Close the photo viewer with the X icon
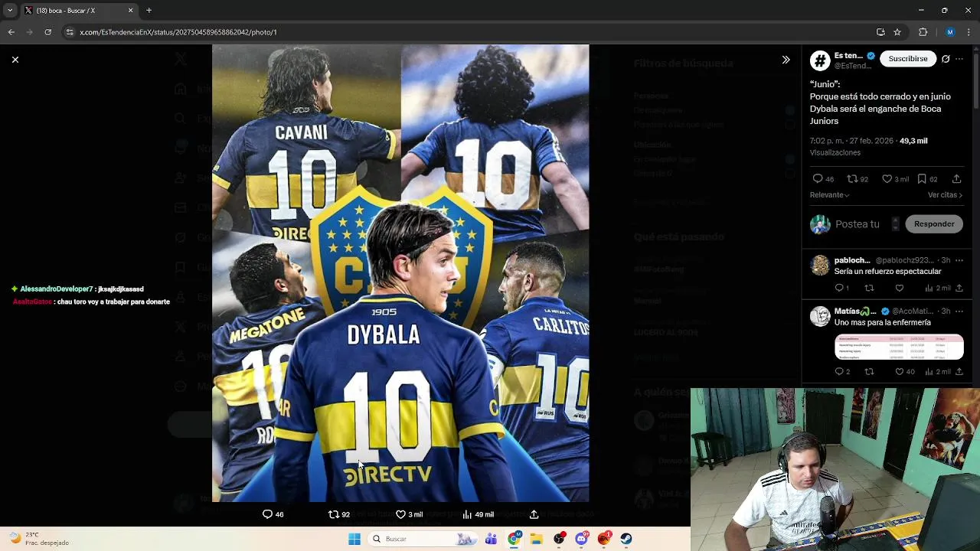 pos(15,60)
